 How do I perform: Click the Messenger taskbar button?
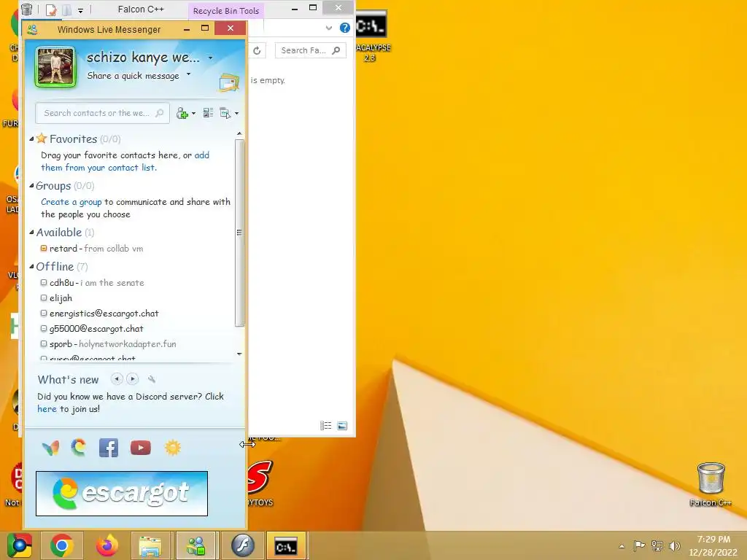tap(196, 545)
